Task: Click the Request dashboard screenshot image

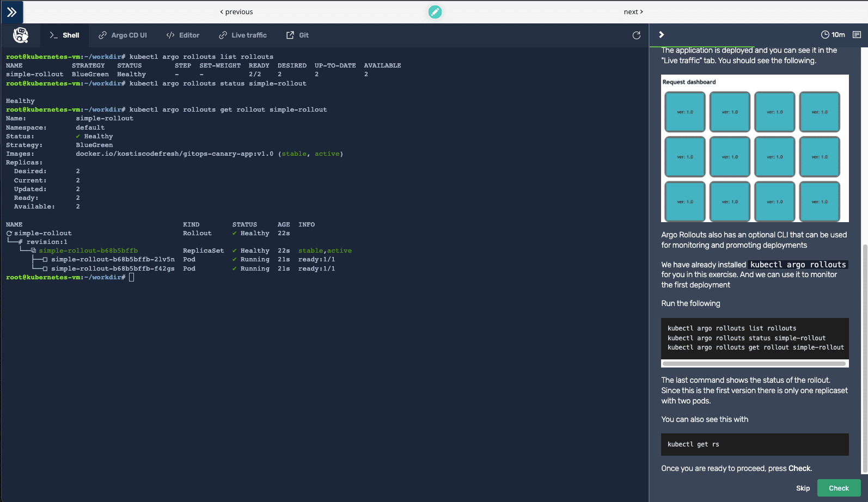Action: pos(754,148)
